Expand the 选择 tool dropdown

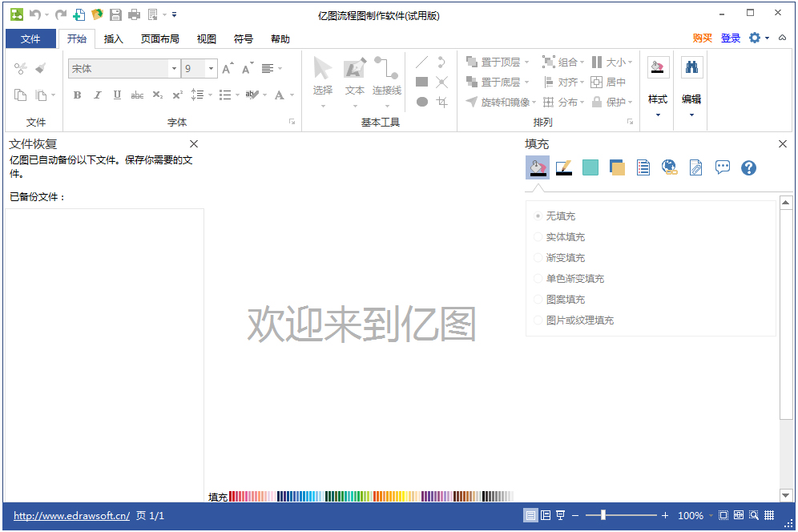click(x=323, y=107)
